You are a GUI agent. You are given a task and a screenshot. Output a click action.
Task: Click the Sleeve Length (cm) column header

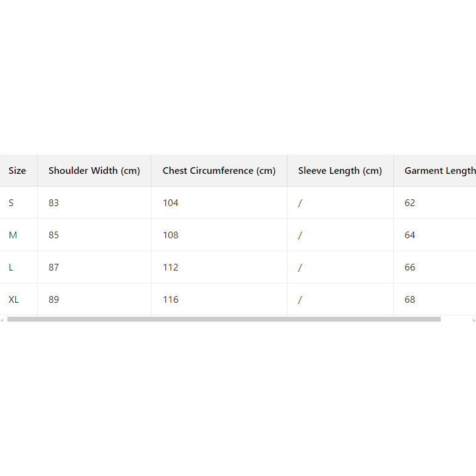[340, 171]
